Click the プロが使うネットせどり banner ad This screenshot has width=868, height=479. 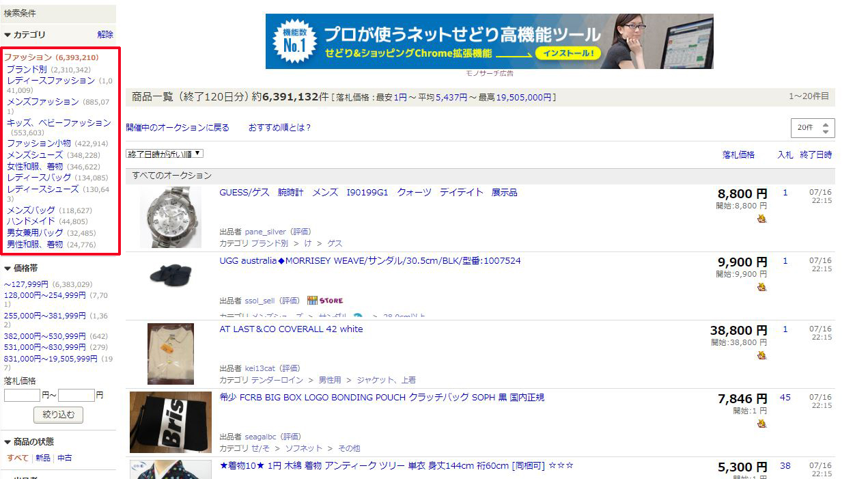[x=490, y=41]
